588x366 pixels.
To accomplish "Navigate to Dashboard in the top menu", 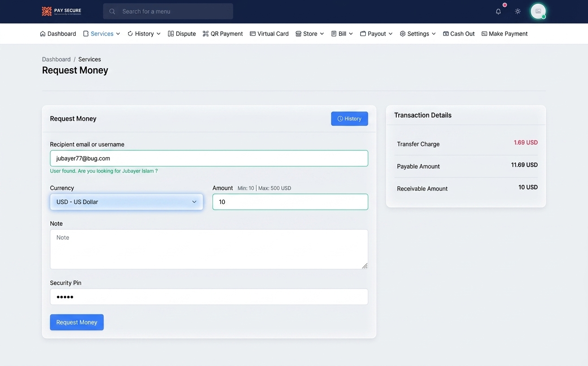I will click(x=58, y=34).
